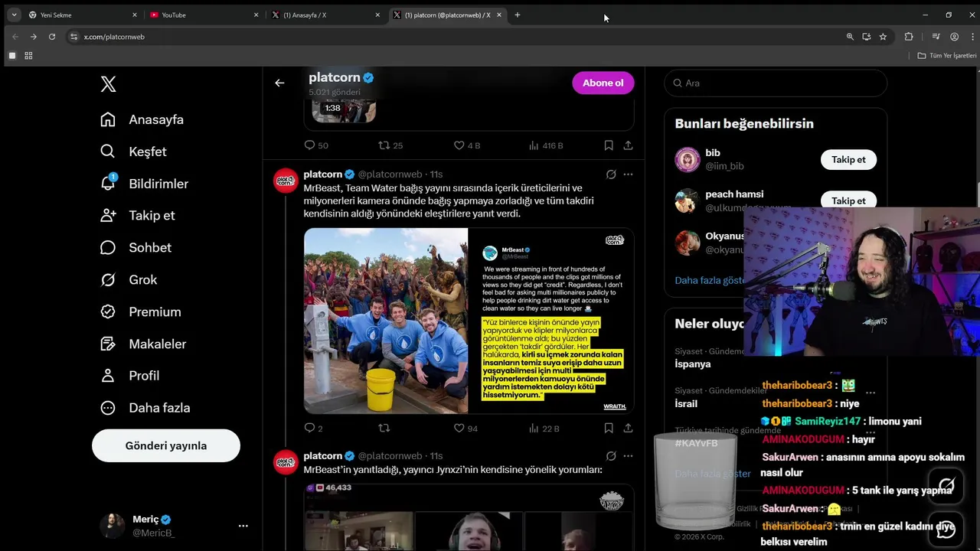Image resolution: width=980 pixels, height=551 pixels.
Task: Bookmark this page with star icon
Action: click(883, 37)
